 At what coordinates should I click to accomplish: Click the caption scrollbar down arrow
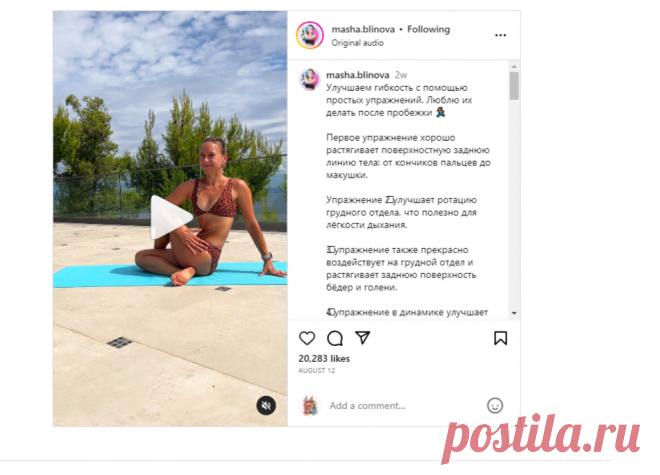514,313
